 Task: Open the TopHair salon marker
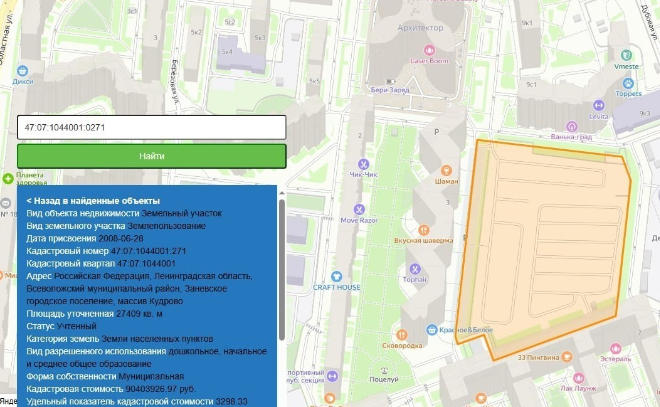414,268
